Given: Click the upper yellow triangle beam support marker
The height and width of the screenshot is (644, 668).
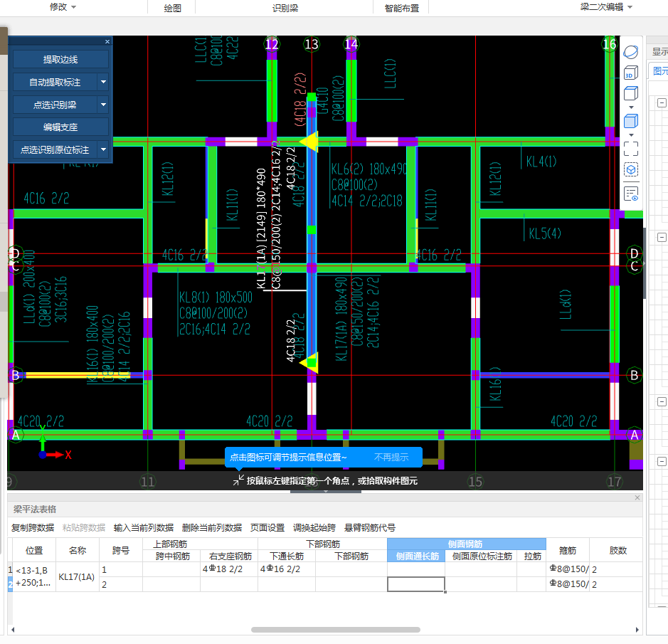Looking at the screenshot, I should pyautogui.click(x=309, y=142).
